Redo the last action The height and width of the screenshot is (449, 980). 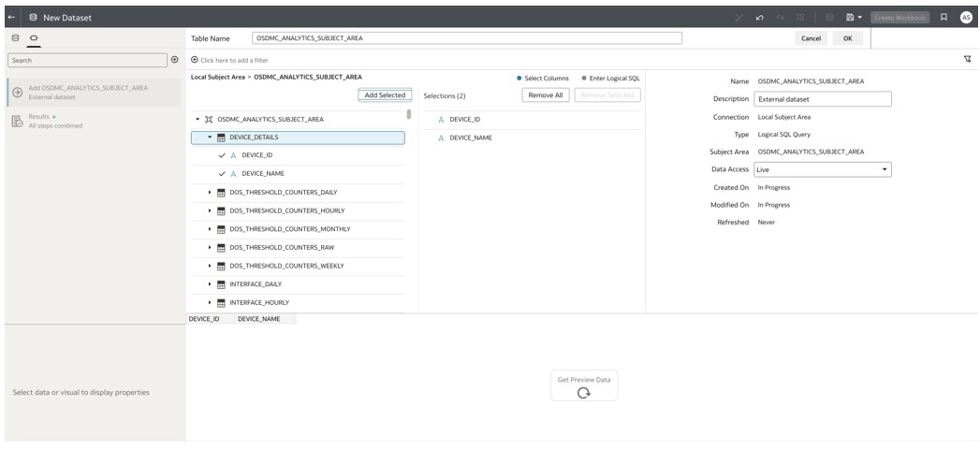click(780, 18)
